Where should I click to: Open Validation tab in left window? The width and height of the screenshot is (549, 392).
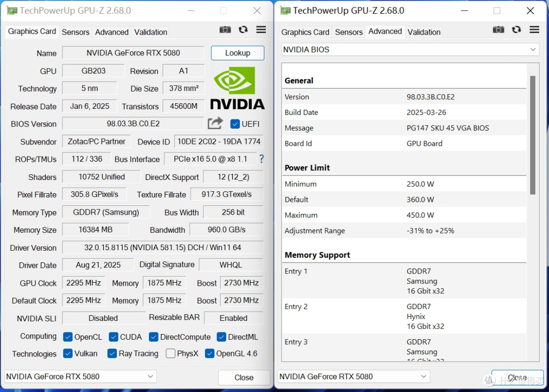[150, 32]
